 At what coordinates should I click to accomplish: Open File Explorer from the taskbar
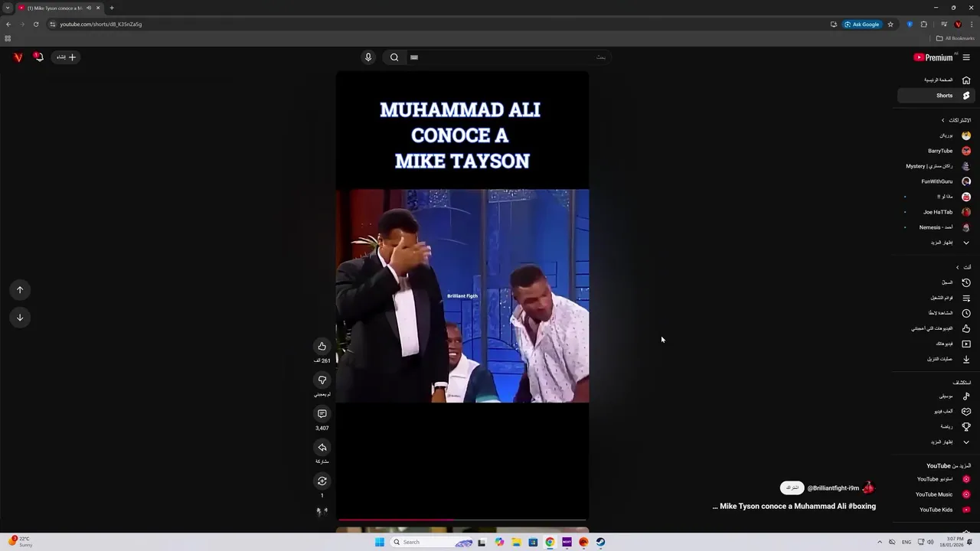point(516,542)
